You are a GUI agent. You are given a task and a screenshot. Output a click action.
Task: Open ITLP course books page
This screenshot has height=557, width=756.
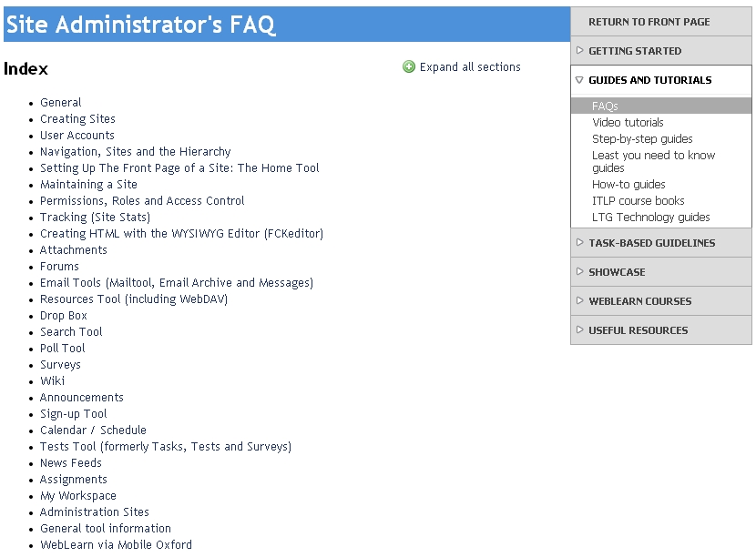click(x=638, y=201)
